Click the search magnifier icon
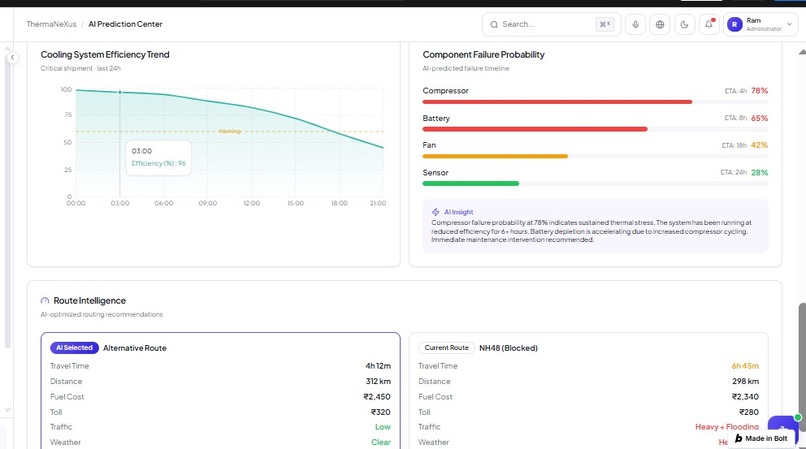806x449 pixels. [x=494, y=25]
